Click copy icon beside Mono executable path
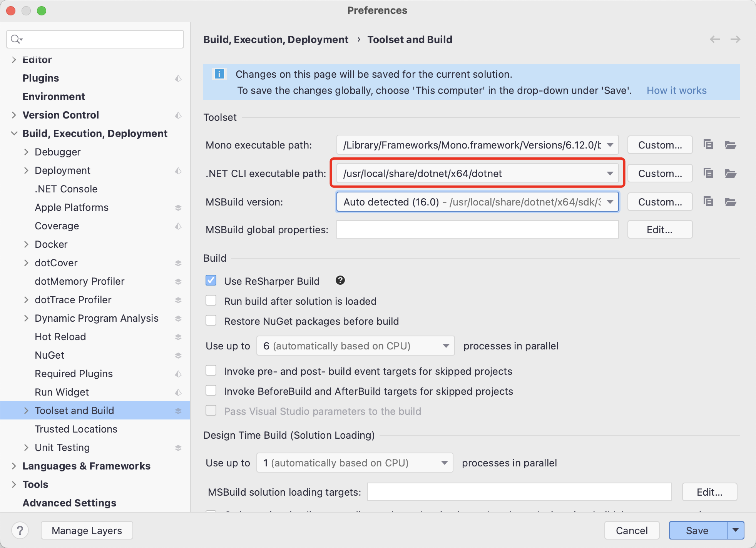The width and height of the screenshot is (756, 548). [x=708, y=145]
